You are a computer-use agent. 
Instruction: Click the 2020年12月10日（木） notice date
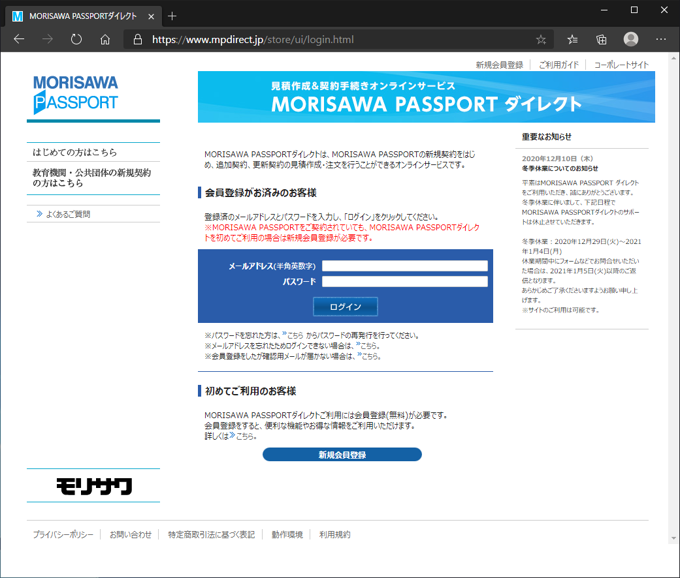557,159
